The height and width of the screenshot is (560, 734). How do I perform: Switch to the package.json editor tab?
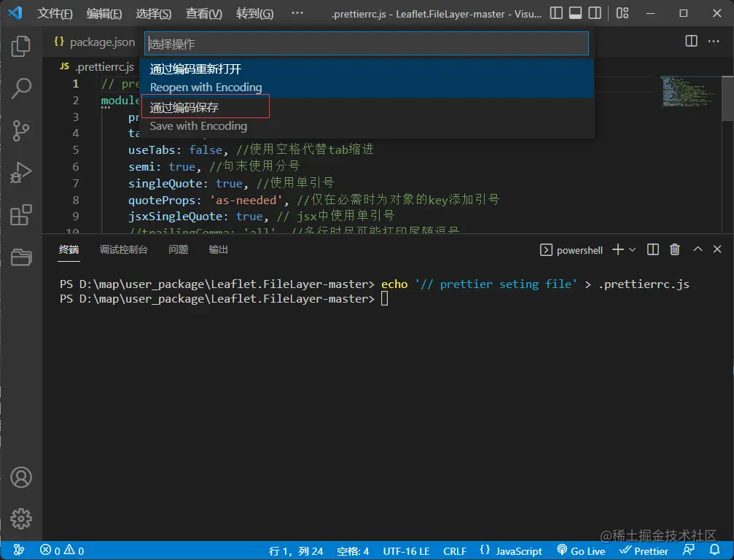click(95, 42)
